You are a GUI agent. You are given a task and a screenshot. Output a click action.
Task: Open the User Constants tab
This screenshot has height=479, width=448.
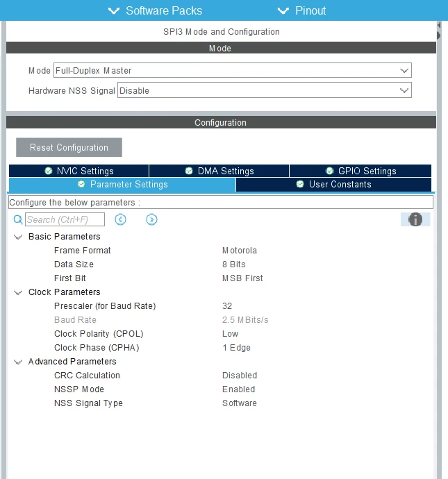click(x=333, y=185)
